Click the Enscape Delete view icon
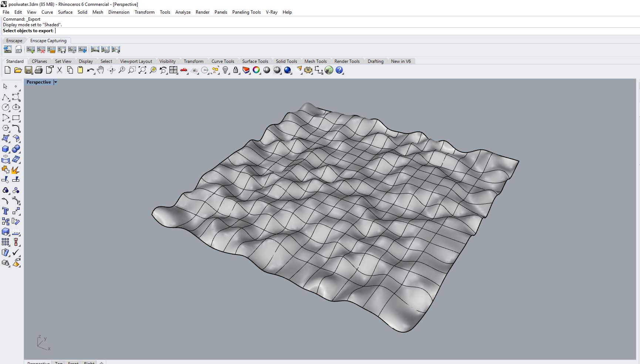 coord(41,49)
